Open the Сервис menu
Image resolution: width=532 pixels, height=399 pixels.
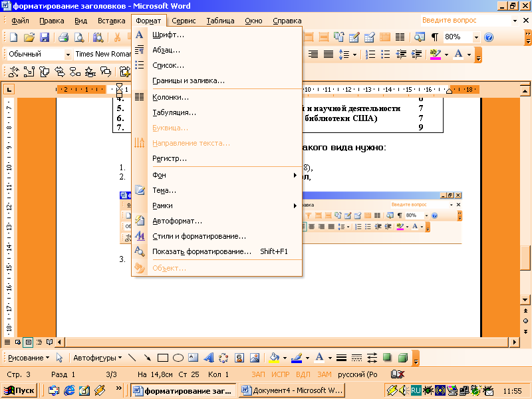tap(184, 21)
